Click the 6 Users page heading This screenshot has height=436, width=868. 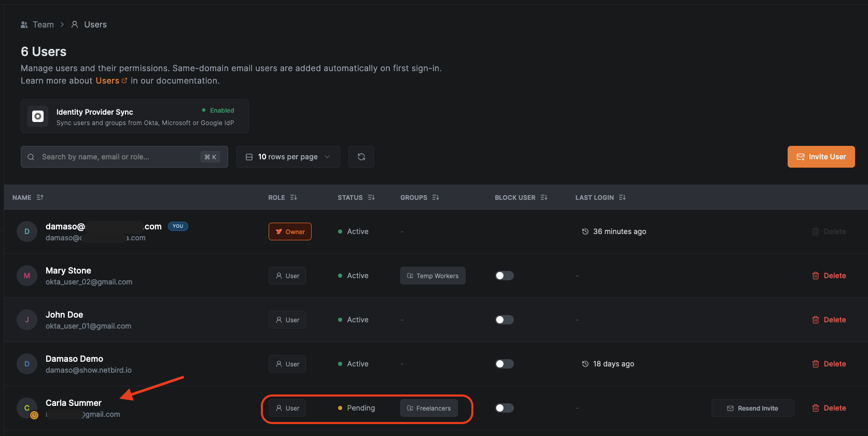(x=44, y=51)
